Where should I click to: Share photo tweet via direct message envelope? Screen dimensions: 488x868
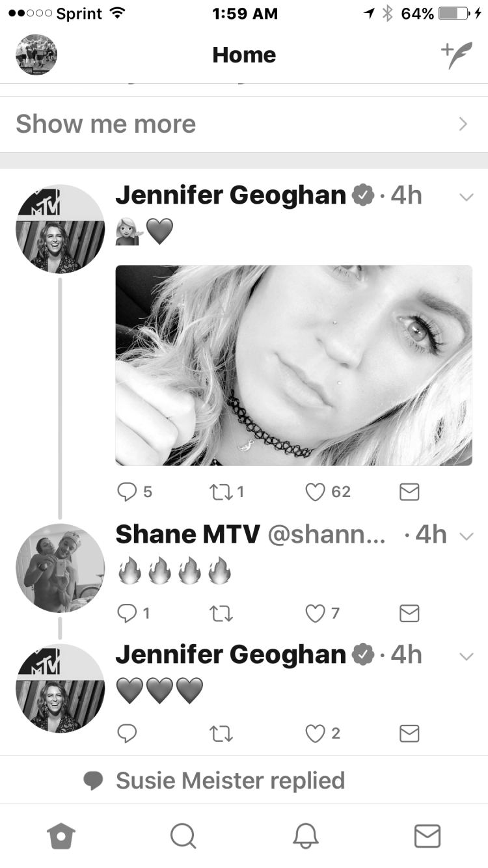coord(409,492)
